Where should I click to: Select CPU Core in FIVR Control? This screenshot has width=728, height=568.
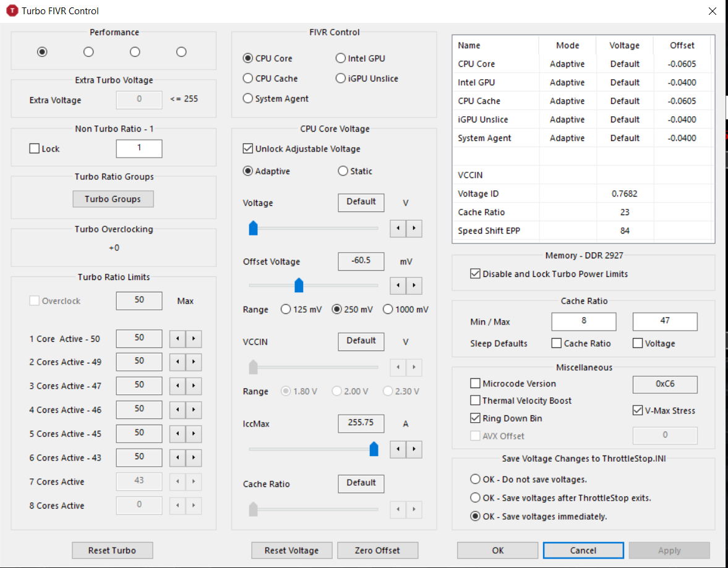pos(267,59)
